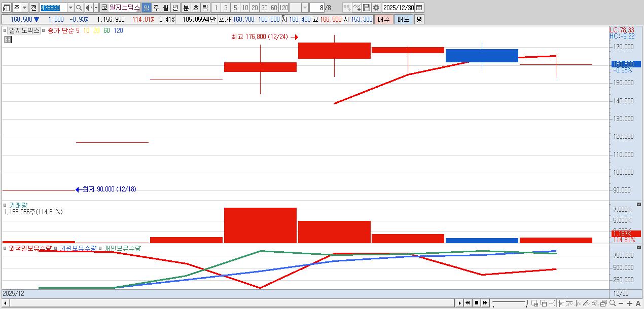Image resolution: width=644 pixels, height=309 pixels.
Task: Click the window layout icon at toolbar start
Action: tap(6, 8)
